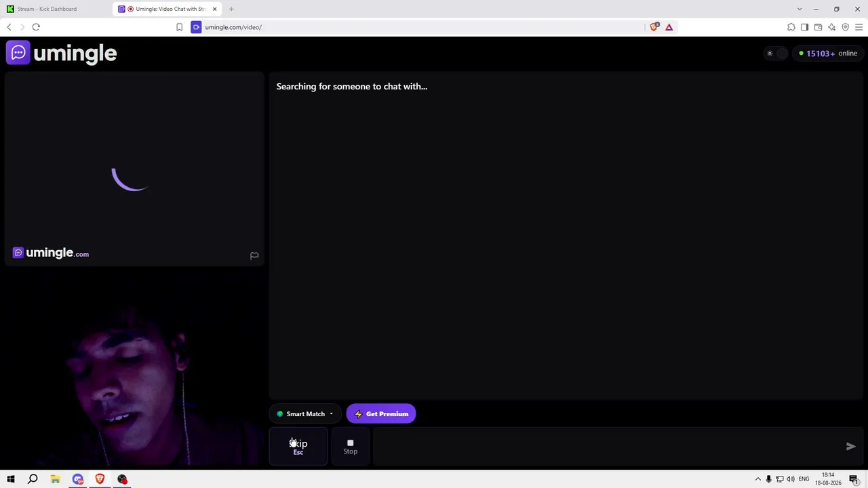The height and width of the screenshot is (488, 868).
Task: Open Leo AI assistant icon
Action: tap(831, 27)
